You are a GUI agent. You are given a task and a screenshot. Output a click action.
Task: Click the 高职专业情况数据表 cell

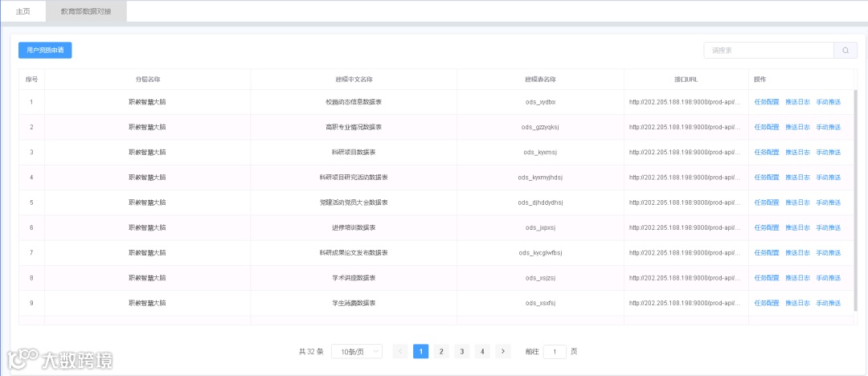pos(354,128)
